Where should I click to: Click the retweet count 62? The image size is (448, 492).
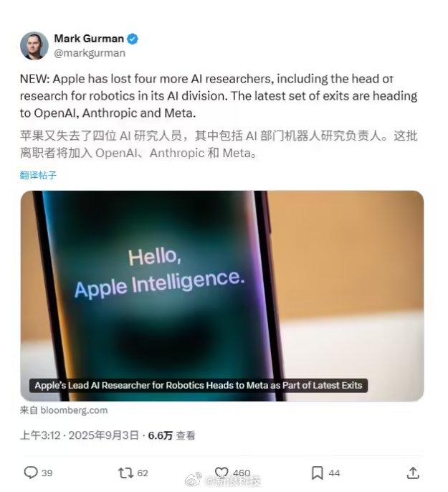(x=143, y=473)
